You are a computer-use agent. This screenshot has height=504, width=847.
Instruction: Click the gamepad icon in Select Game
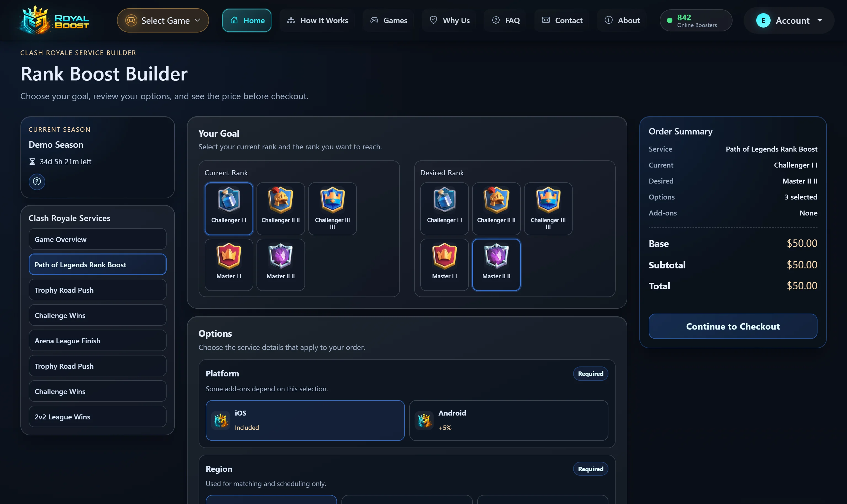pyautogui.click(x=131, y=20)
